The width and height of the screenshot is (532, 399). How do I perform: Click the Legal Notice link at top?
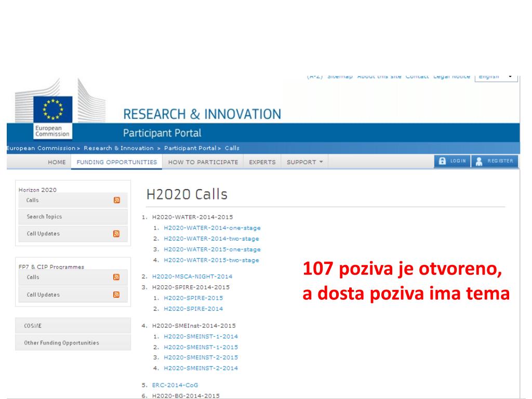(x=451, y=77)
